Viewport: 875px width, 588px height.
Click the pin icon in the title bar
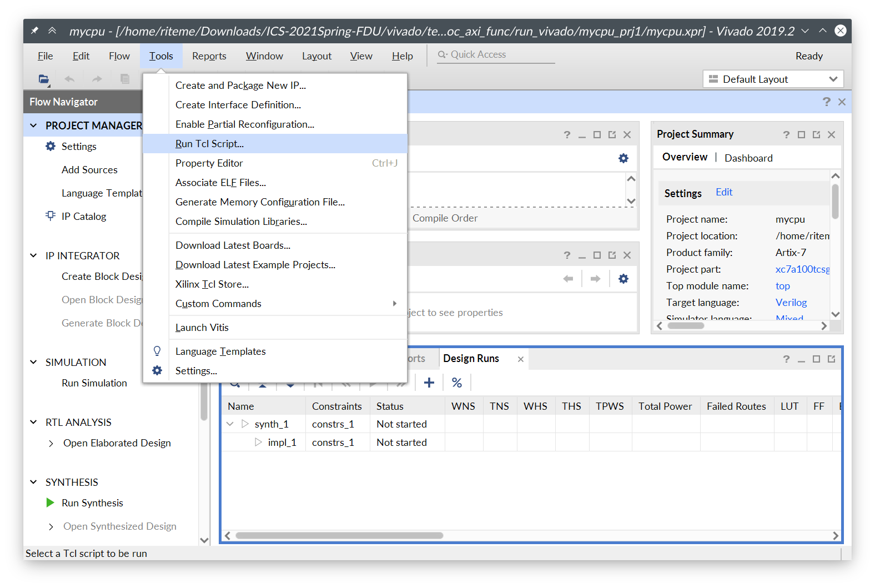(x=34, y=31)
